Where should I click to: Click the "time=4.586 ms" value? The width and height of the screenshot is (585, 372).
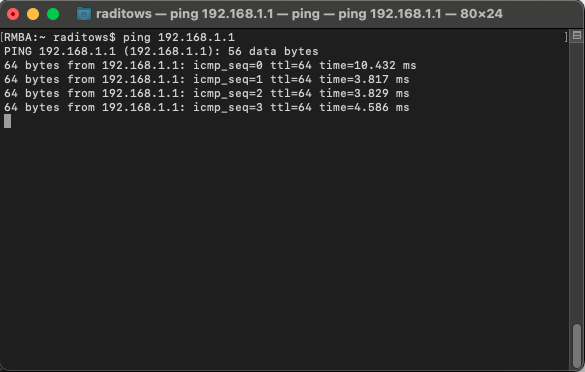tap(364, 107)
